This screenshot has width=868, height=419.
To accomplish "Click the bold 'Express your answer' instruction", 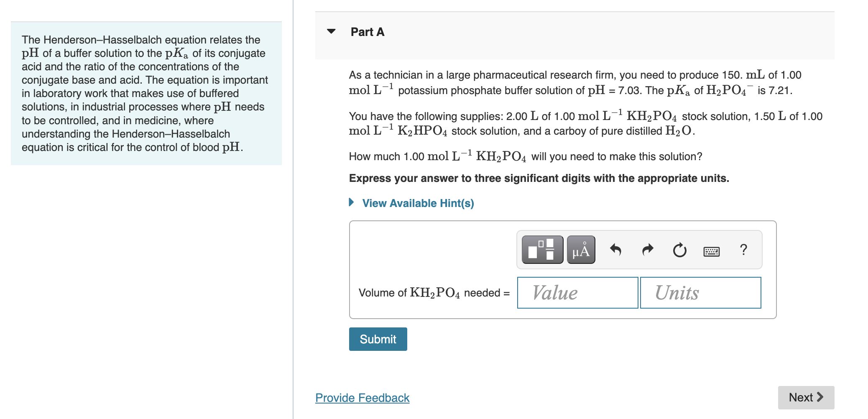I will pyautogui.click(x=539, y=178).
